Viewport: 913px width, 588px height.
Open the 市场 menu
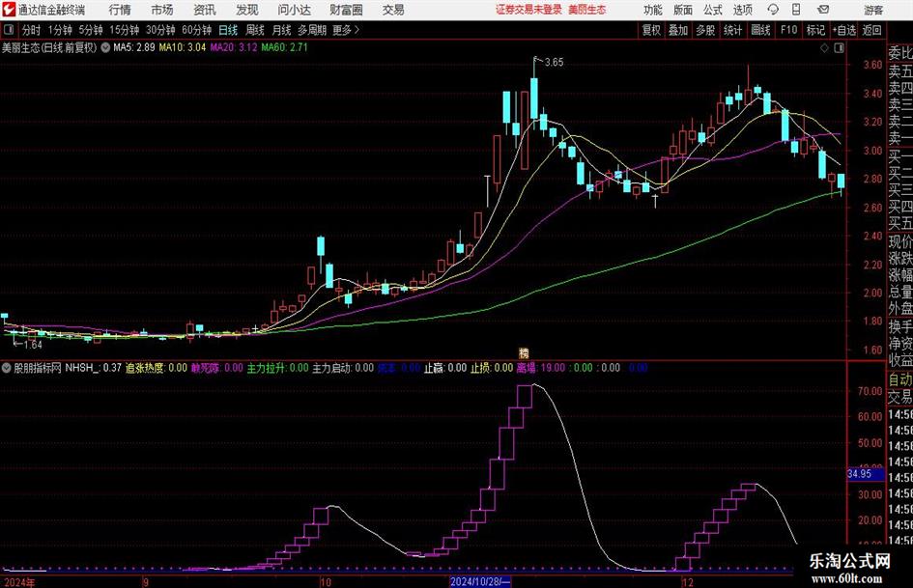162,10
